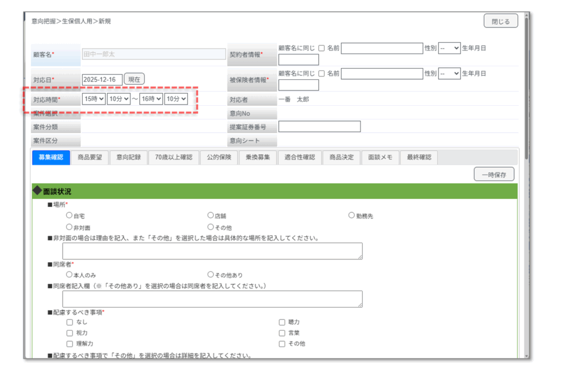Viewport: 585px width, 392px height.
Task: Click the 閉じる button
Action: tap(500, 21)
